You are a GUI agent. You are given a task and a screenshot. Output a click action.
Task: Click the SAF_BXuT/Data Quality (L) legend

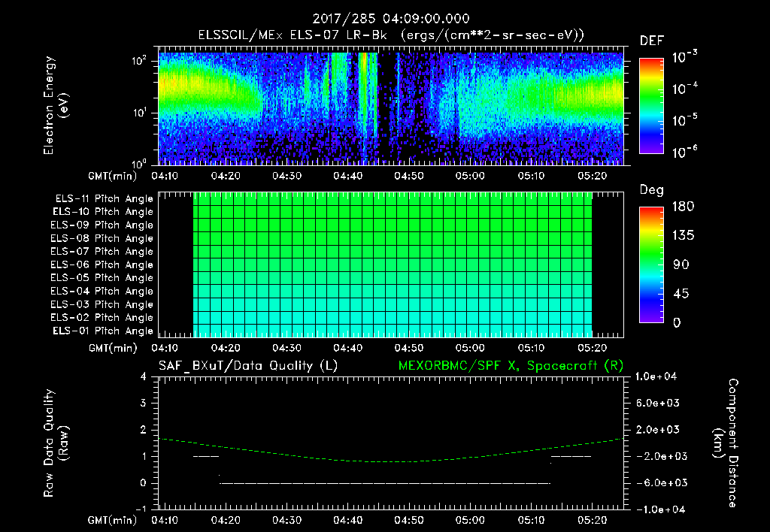click(x=248, y=366)
